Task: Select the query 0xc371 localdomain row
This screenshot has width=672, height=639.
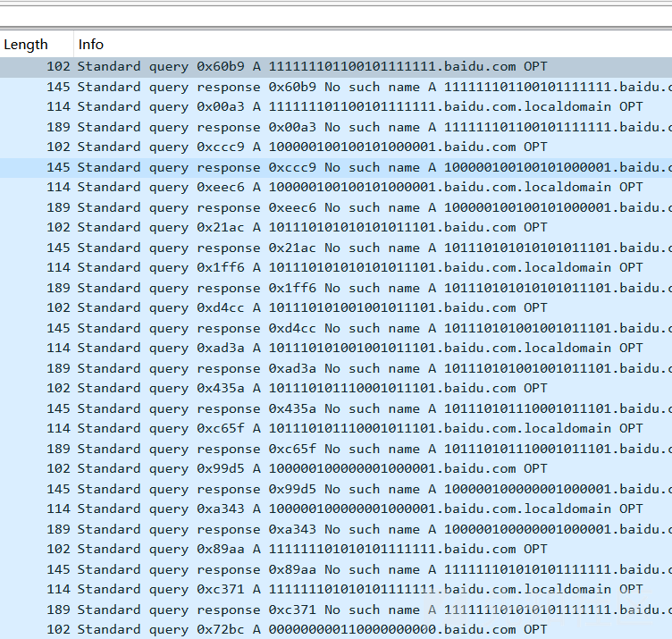Action: pyautogui.click(x=336, y=590)
